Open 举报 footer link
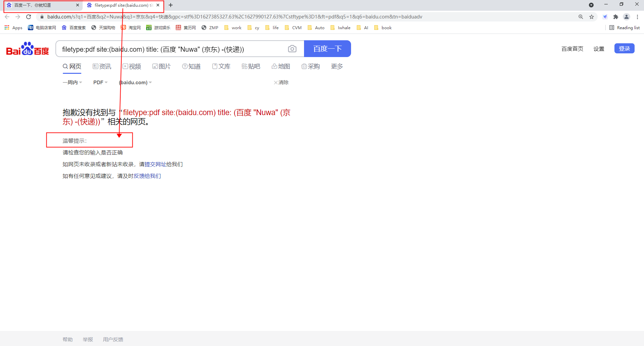Image resolution: width=644 pixels, height=346 pixels. 88,340
